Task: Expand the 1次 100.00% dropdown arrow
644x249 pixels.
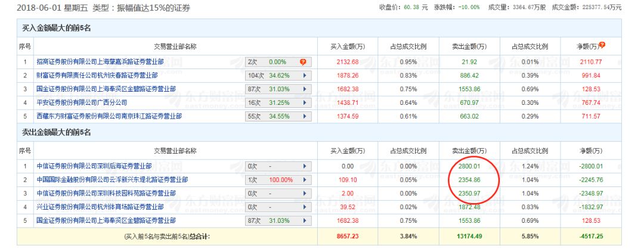Action: [304, 180]
